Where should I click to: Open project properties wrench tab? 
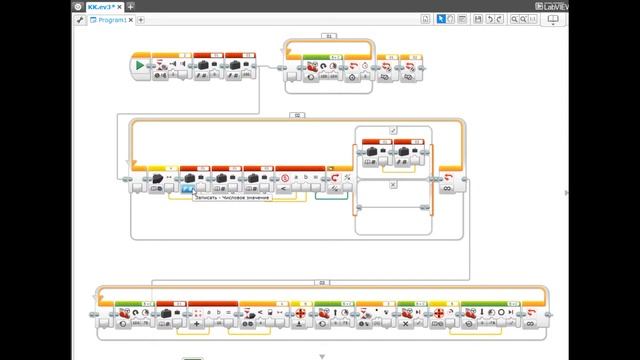click(x=80, y=20)
